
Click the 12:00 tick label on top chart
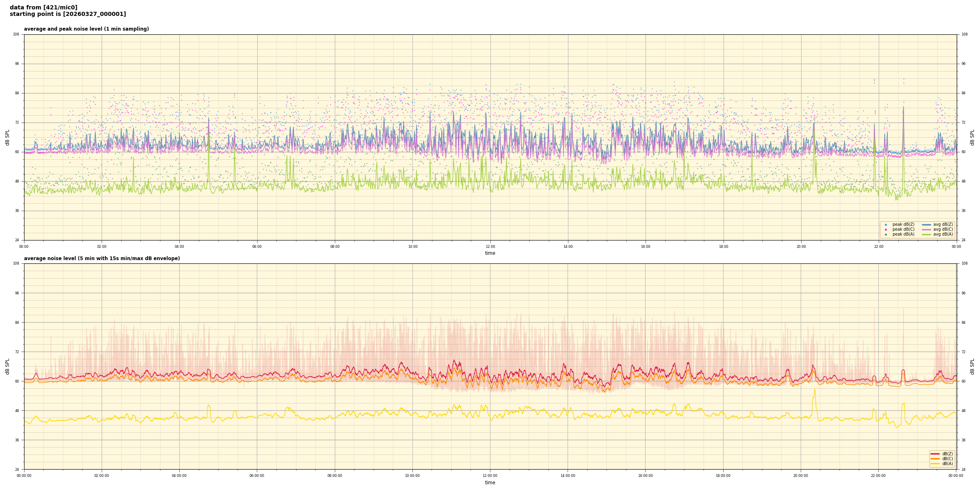pos(490,247)
